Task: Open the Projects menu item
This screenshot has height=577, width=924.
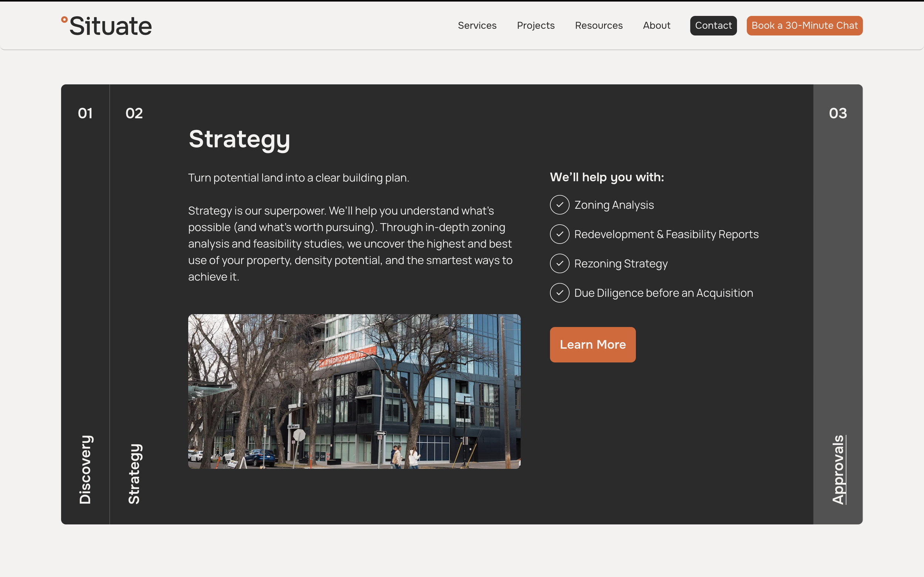Action: [536, 26]
